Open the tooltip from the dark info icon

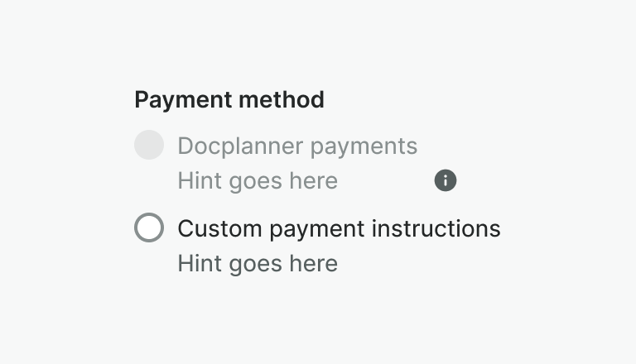click(x=446, y=180)
